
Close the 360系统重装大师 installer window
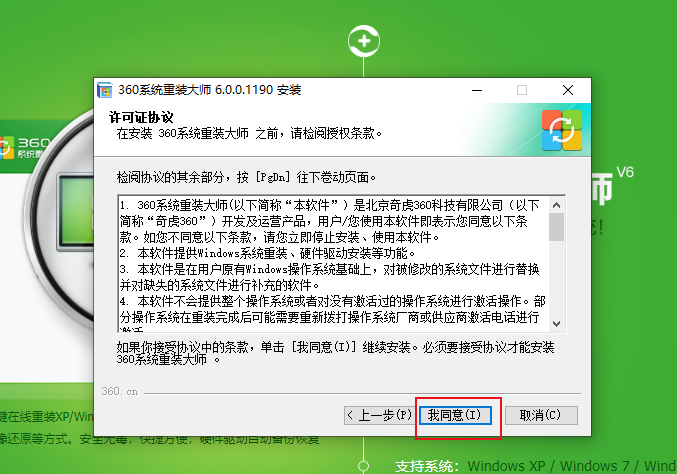point(568,90)
